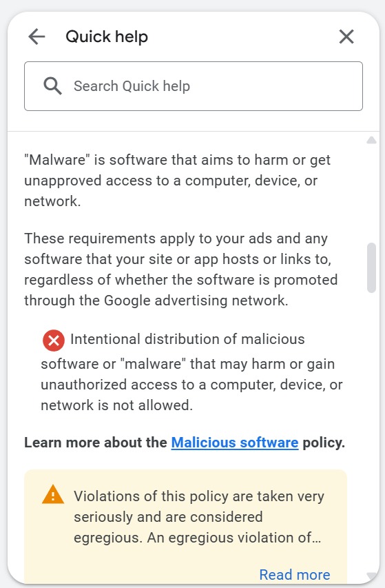Click the "Violations of this policy" warning text
The width and height of the screenshot is (385, 588).
tap(199, 517)
